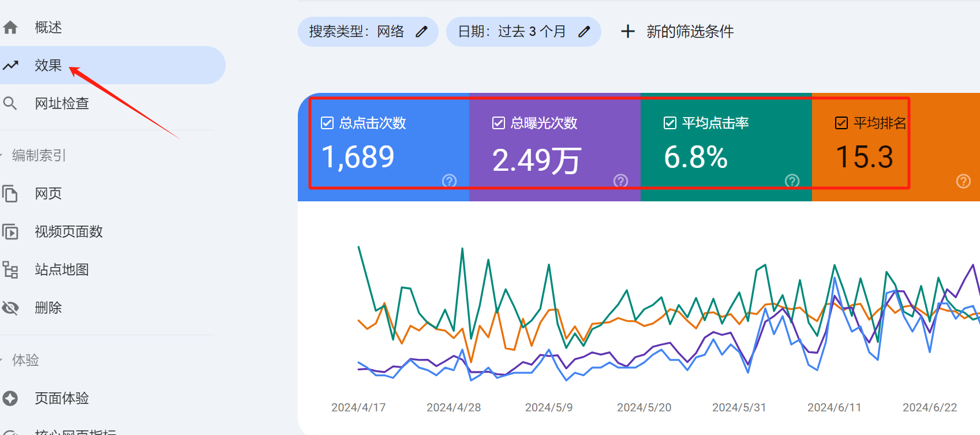Click the 页面体验 icon in sidebar

10,398
